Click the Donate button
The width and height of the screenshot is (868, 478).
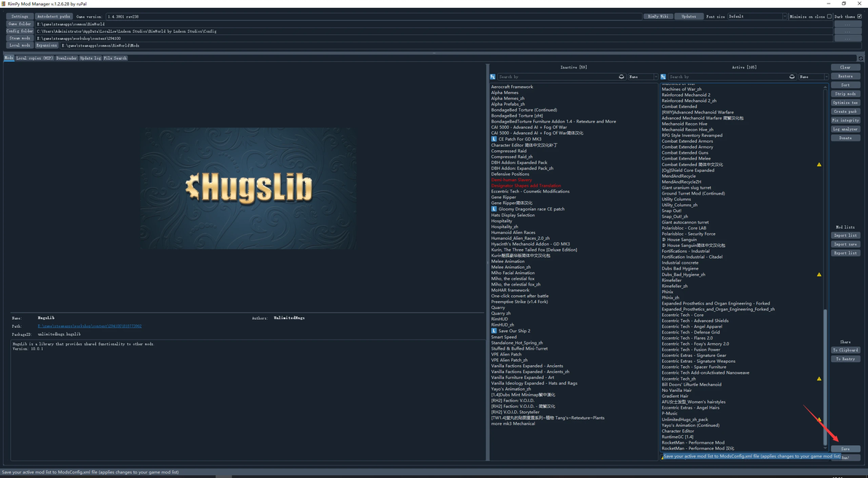[845, 138]
